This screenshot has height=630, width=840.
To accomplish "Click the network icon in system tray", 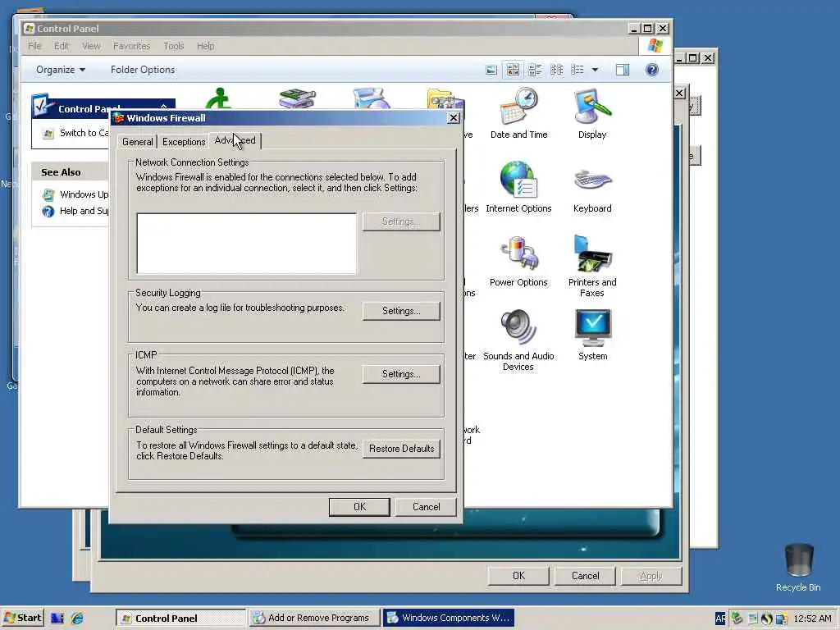I will (781, 619).
